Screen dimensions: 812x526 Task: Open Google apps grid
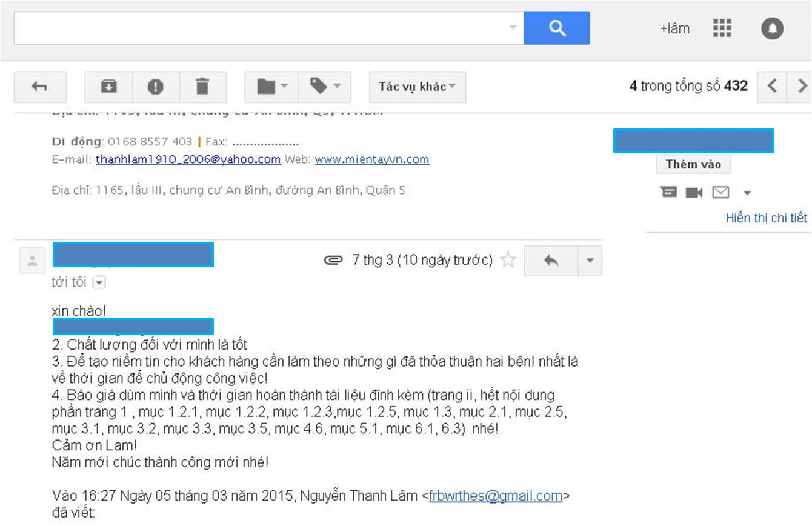coord(722,28)
